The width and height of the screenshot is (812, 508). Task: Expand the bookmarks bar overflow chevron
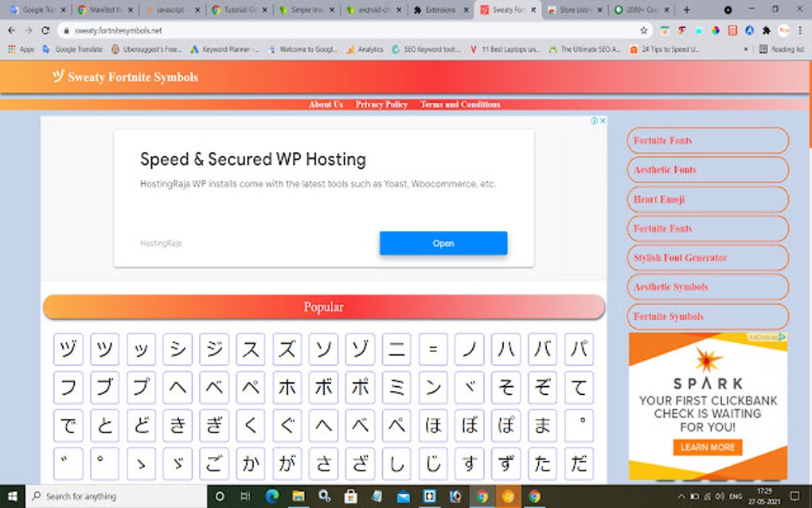(x=747, y=48)
